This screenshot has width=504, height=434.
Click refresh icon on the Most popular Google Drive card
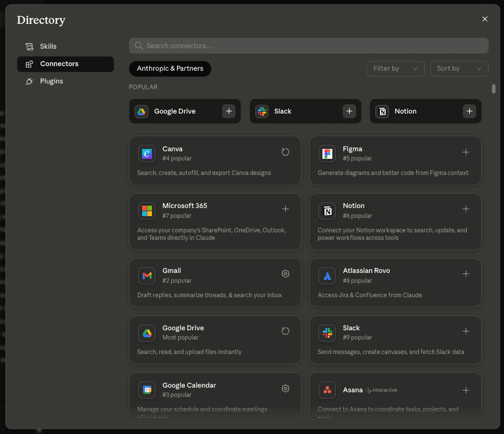(285, 331)
